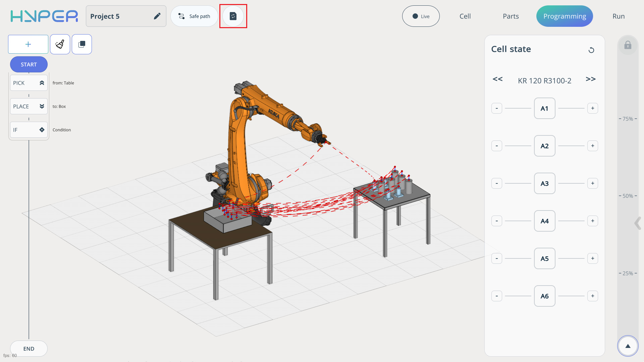This screenshot has height=362, width=644.
Task: Open the Parts tab
Action: click(x=511, y=16)
